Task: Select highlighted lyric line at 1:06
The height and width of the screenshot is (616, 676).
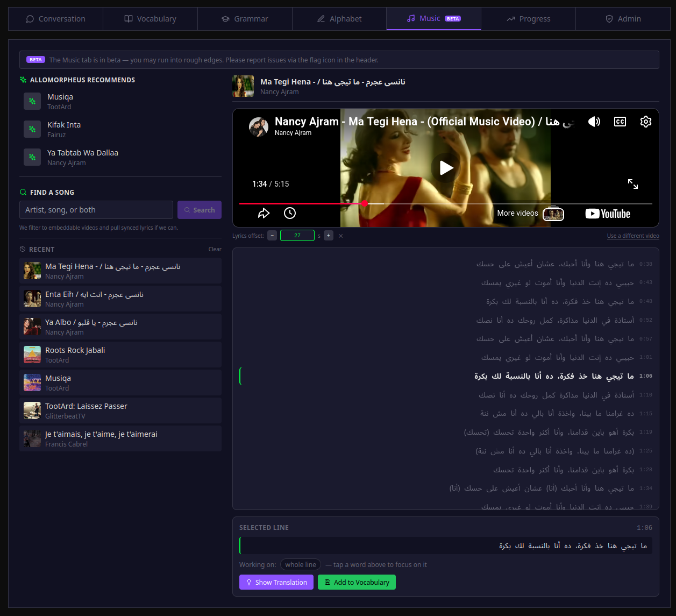Action: [446, 376]
